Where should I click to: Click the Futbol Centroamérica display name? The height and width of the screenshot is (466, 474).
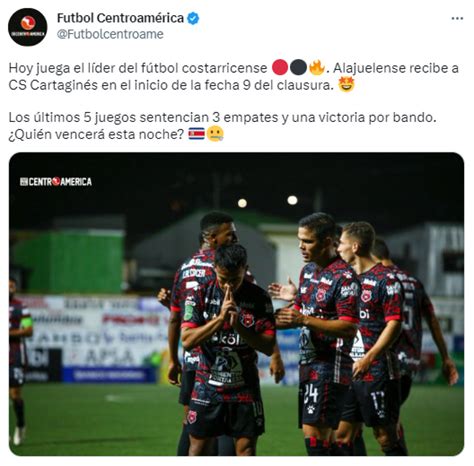click(120, 18)
